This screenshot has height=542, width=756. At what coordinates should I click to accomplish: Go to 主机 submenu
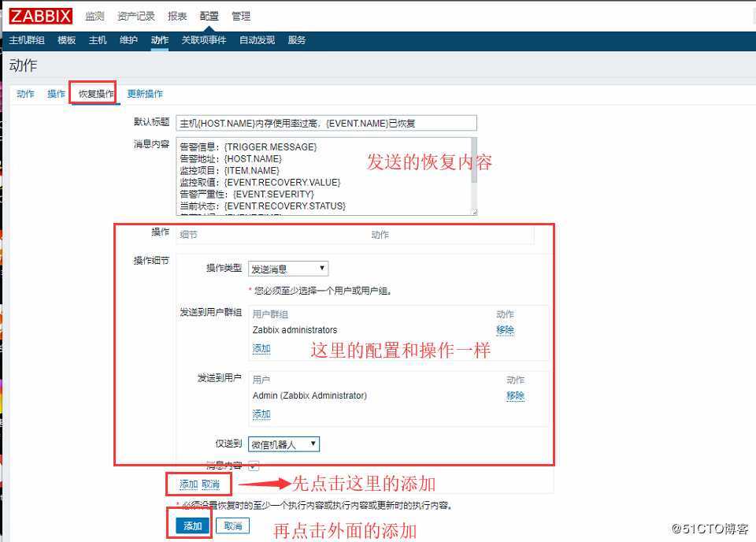pyautogui.click(x=98, y=40)
